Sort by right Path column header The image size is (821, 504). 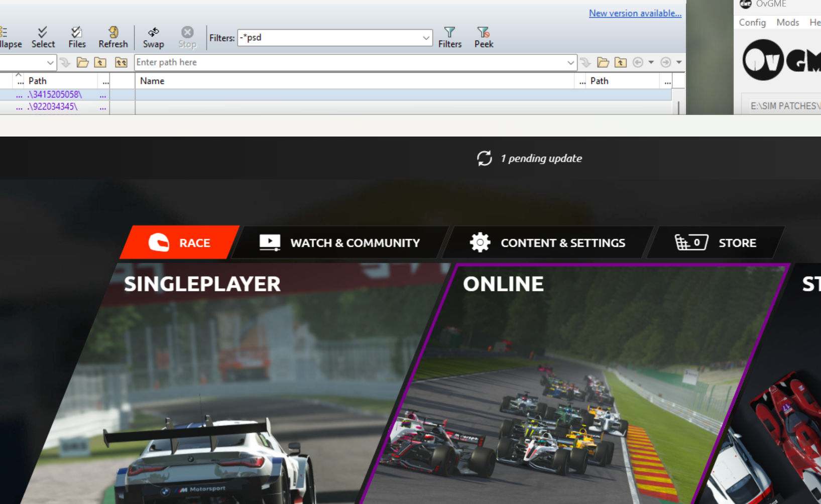click(x=623, y=81)
